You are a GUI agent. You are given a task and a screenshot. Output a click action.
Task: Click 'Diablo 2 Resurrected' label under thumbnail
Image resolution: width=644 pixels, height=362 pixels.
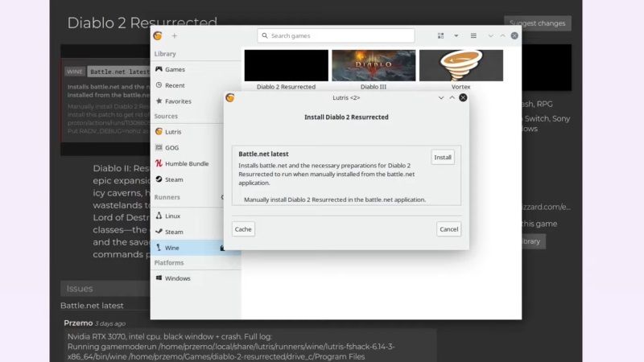click(x=287, y=87)
